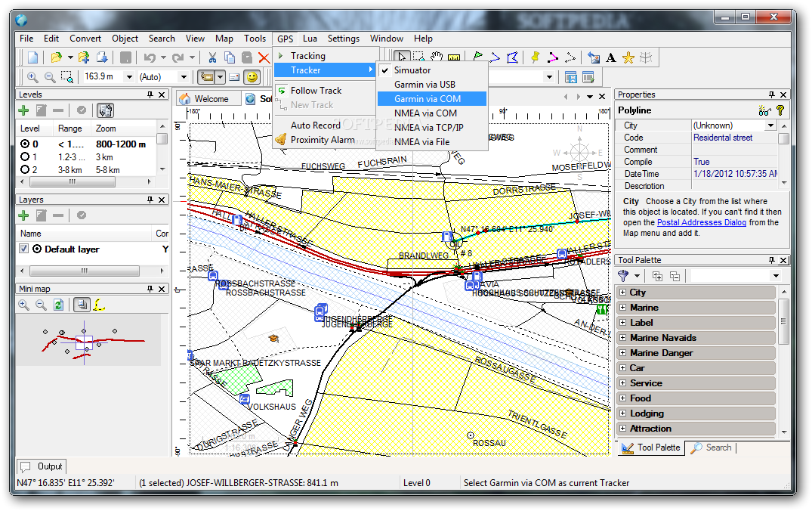Click the red delete X icon
The height and width of the screenshot is (511, 812).
click(x=264, y=57)
